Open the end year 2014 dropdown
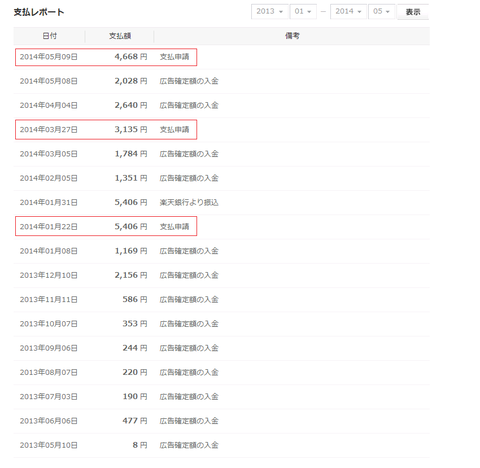The height and width of the screenshot is (468, 480). pos(348,12)
